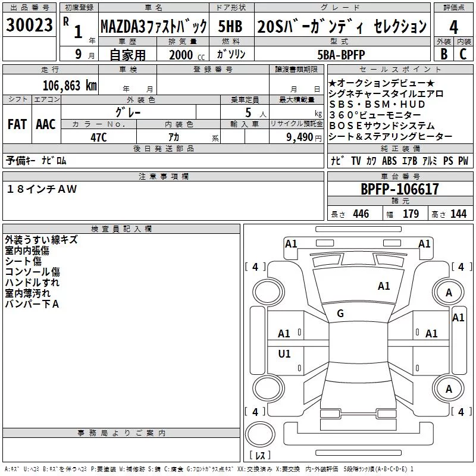Click the equipment code エアB
Screen dimensions: 476x476
tap(409, 161)
